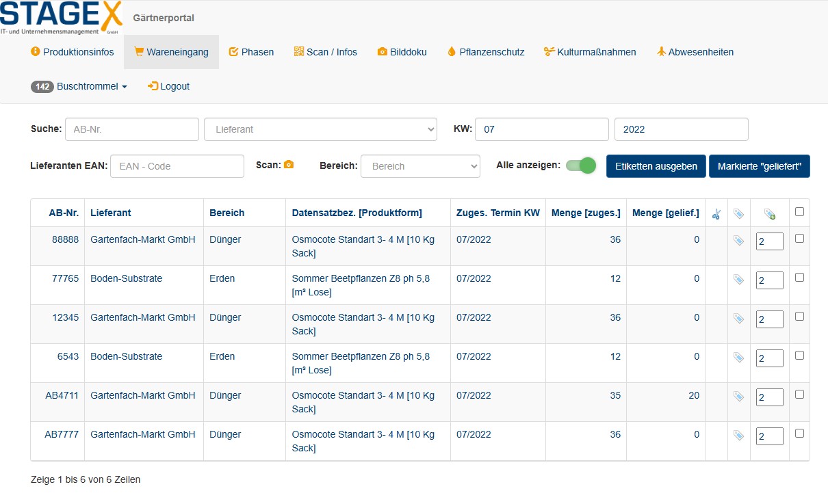Tick the checkbox for order 12345

(x=799, y=317)
